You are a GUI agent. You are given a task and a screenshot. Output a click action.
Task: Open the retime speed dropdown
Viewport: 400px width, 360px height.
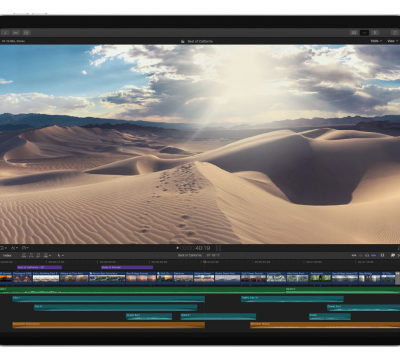tap(25, 248)
